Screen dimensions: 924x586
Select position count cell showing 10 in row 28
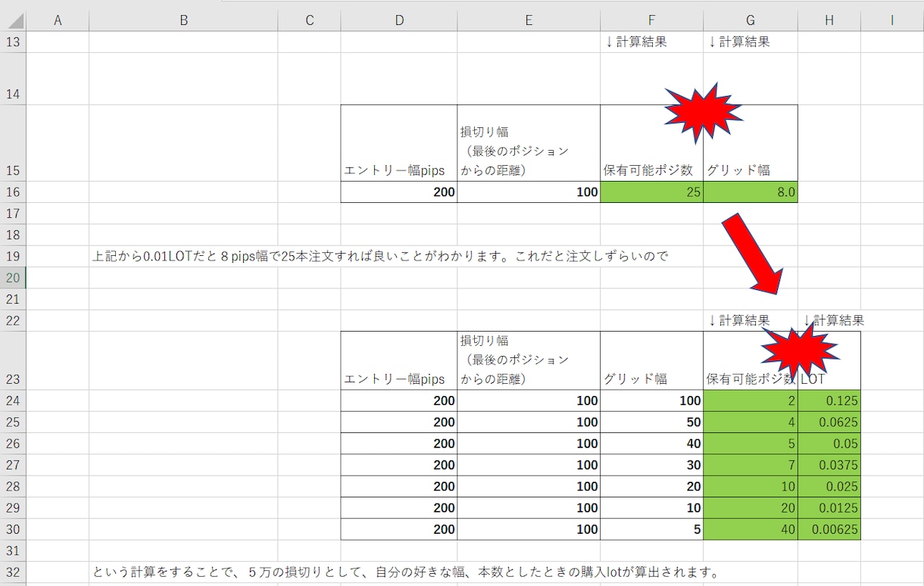point(750,486)
